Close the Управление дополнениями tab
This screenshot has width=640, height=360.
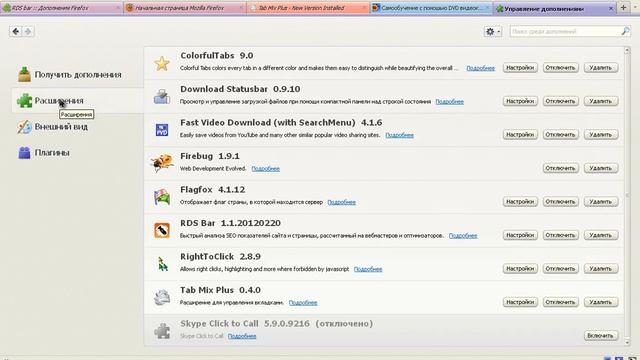[x=611, y=8]
